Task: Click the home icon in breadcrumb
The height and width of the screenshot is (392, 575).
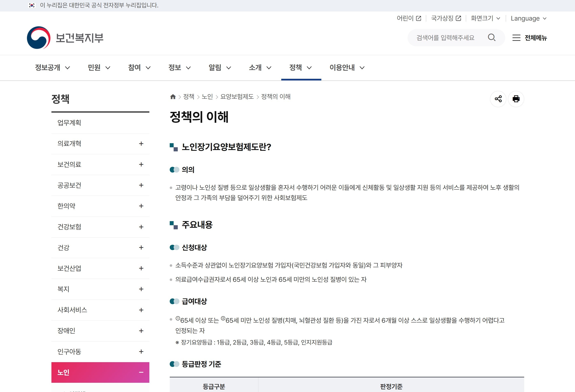Action: tap(173, 97)
